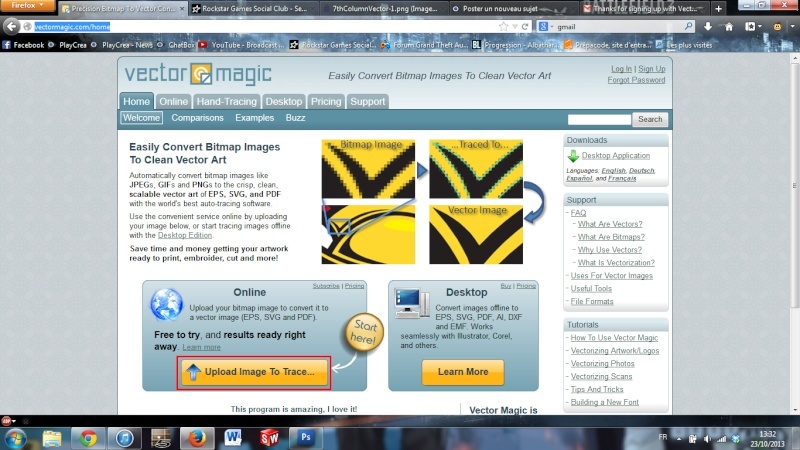Screen dimensions: 800x450
Task: Click Deutsch language link
Action: (641, 170)
